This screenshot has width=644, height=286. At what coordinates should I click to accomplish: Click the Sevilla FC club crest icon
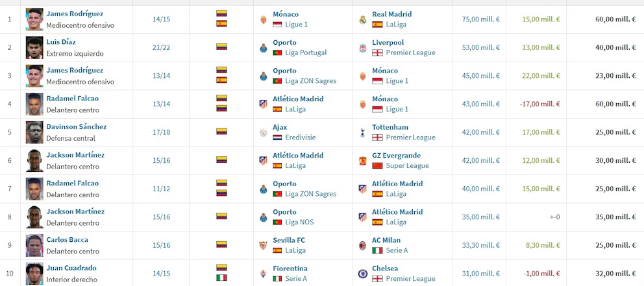coord(264,245)
